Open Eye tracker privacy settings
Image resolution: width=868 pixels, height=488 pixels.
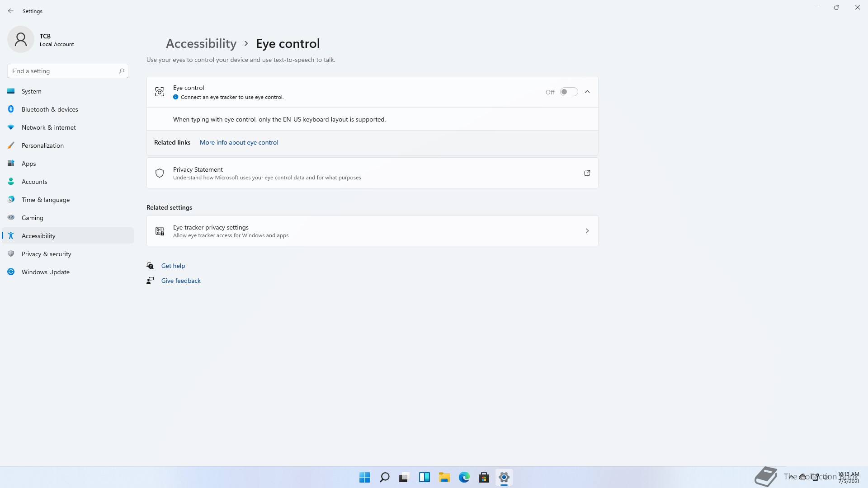pos(372,231)
